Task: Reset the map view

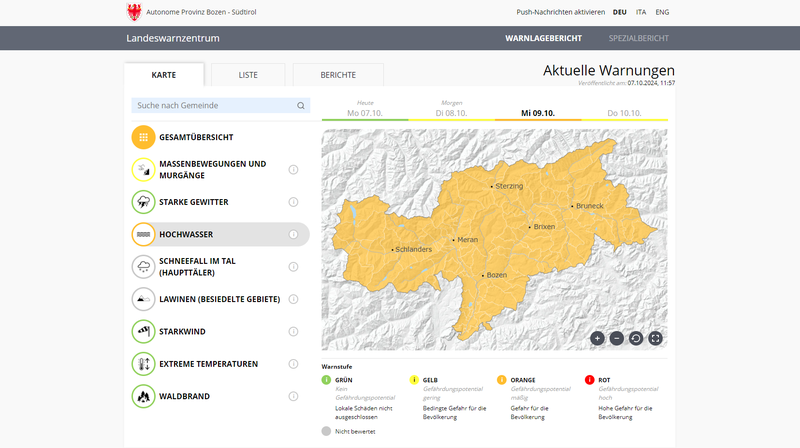Action: (636, 338)
